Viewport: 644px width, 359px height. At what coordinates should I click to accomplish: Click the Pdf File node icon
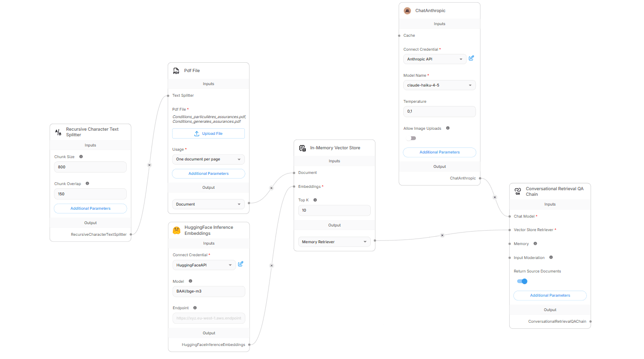coord(176,71)
